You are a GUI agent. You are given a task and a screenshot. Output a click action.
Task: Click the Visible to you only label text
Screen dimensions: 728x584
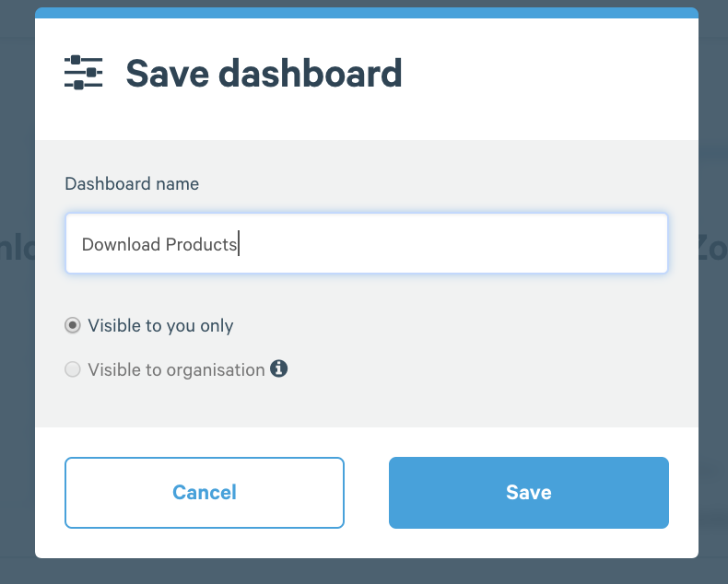click(160, 326)
